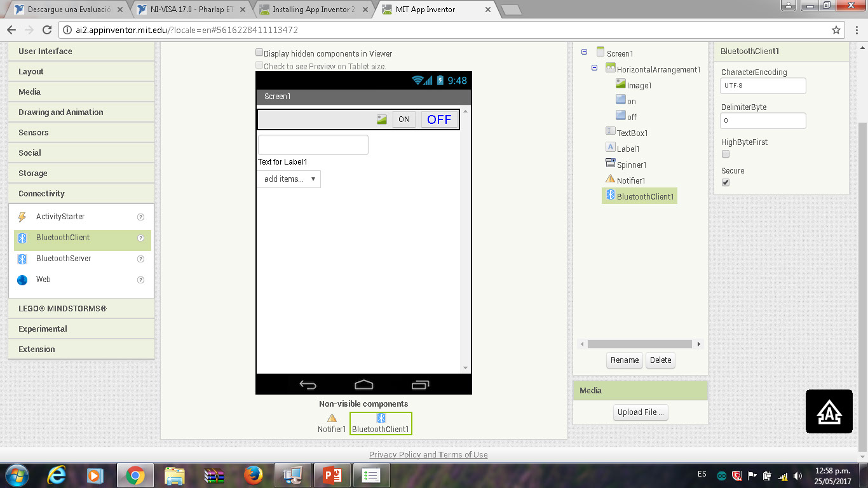Click the Rename button
Viewport: 868px width, 488px height.
(x=625, y=360)
